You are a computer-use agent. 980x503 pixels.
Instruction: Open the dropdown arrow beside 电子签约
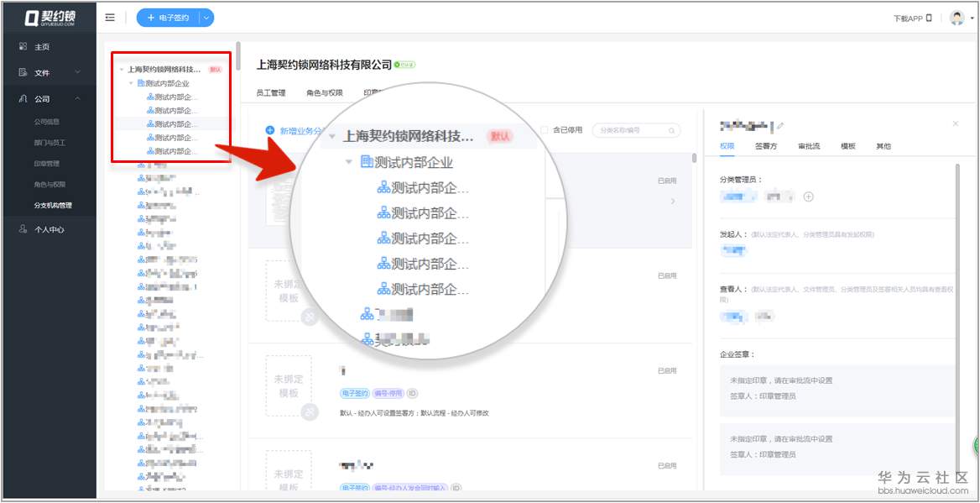[207, 18]
